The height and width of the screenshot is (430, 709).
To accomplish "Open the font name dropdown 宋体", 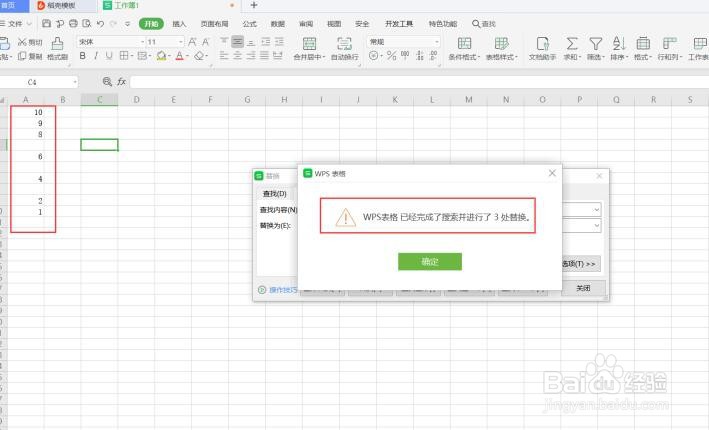I will [x=142, y=42].
